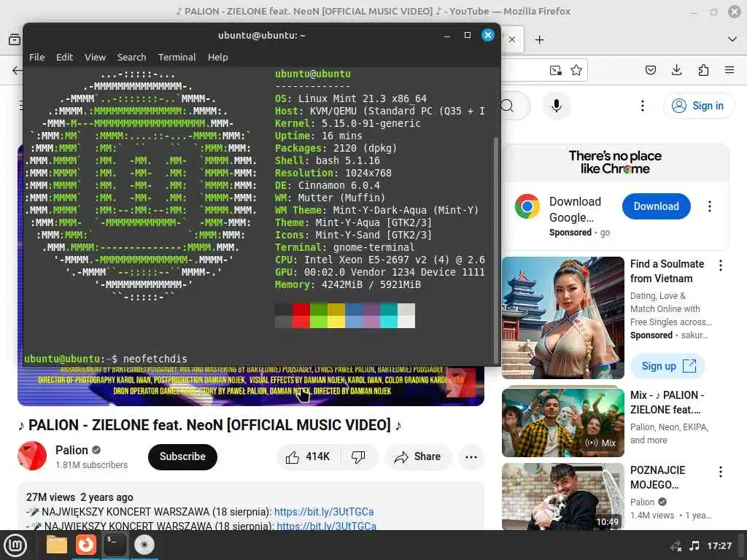The width and height of the screenshot is (747, 560).
Task: Click the picture-in-picture icon in address bar
Action: click(555, 71)
